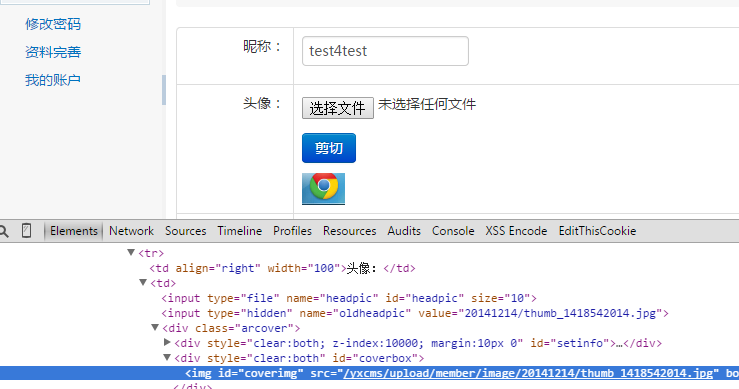Viewport: 739px width, 389px height.
Task: Click the 未选择任何文件 status text
Action: coord(427,104)
